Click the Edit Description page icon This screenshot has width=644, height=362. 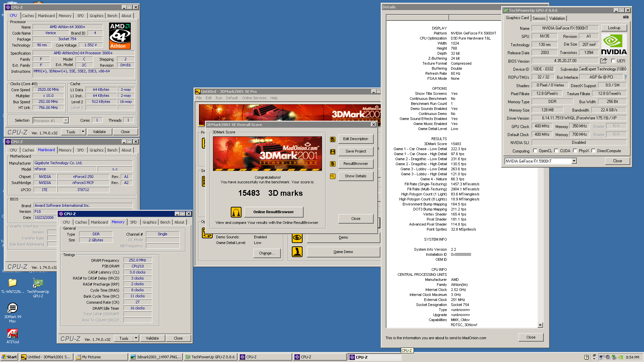point(333,139)
